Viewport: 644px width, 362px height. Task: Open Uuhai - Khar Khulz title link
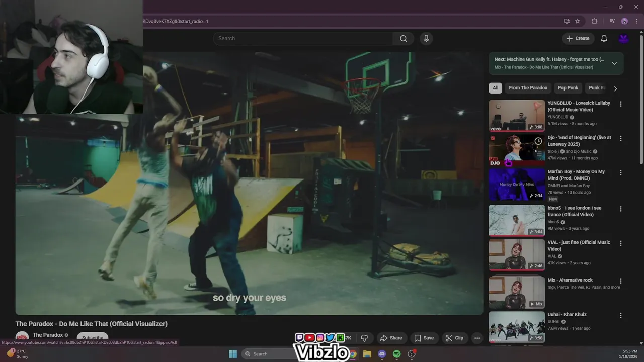[x=567, y=315]
